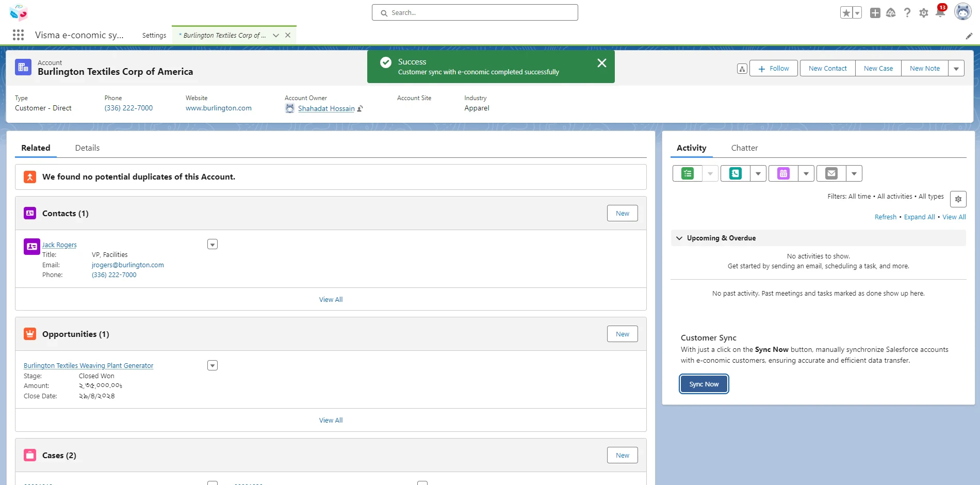The height and width of the screenshot is (485, 980).
Task: Open Favorites star icon
Action: [846, 13]
